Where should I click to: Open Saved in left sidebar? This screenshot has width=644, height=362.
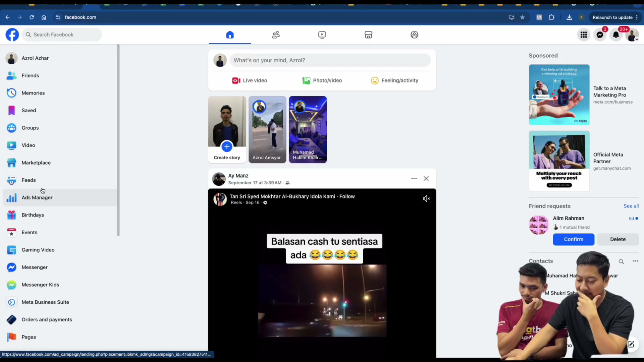(x=60, y=110)
